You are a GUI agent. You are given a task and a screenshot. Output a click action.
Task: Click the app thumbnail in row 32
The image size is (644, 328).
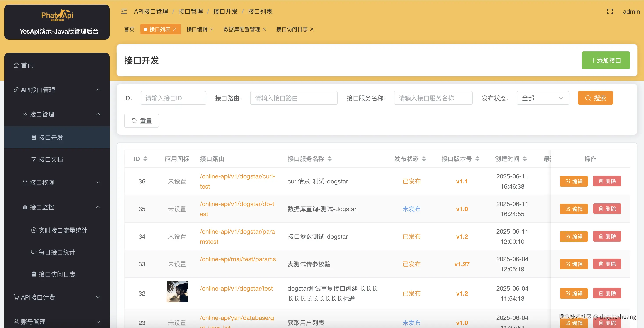pos(177,292)
